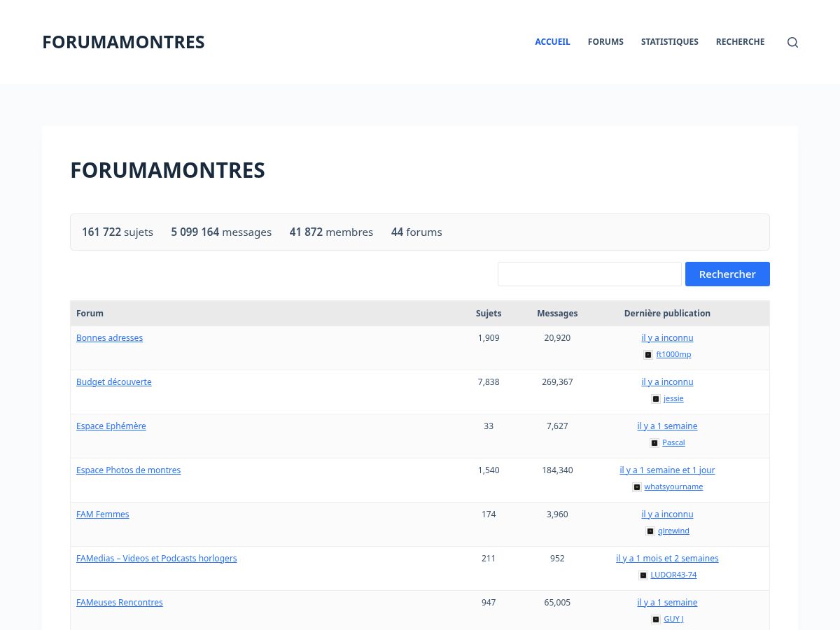The height and width of the screenshot is (630, 840).
Task: Open the search magnifier icon in header
Action: tap(792, 42)
